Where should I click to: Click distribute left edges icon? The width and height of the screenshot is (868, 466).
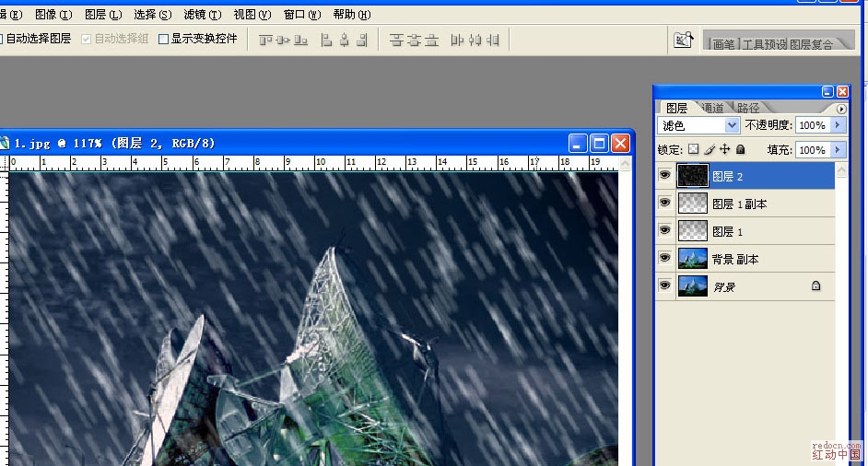[x=457, y=40]
